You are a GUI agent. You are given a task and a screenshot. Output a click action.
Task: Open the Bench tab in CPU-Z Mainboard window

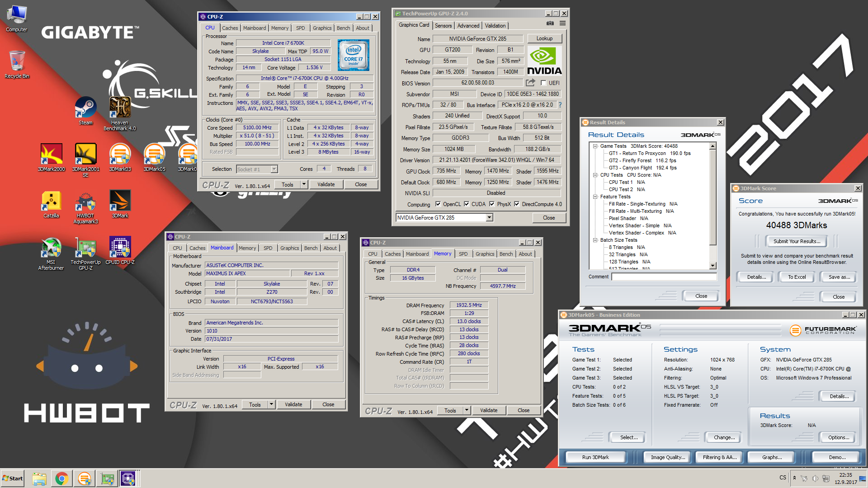pyautogui.click(x=311, y=248)
